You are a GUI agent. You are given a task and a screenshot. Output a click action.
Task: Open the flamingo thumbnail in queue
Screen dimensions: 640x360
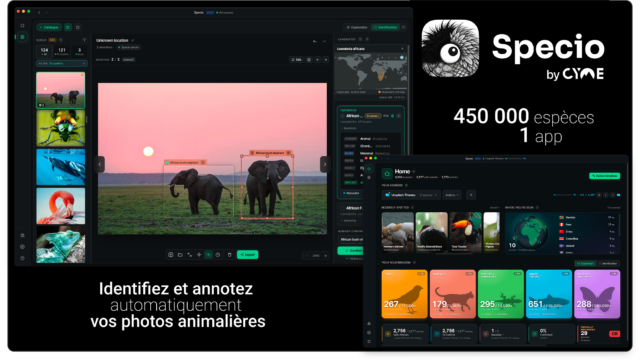[x=60, y=206]
